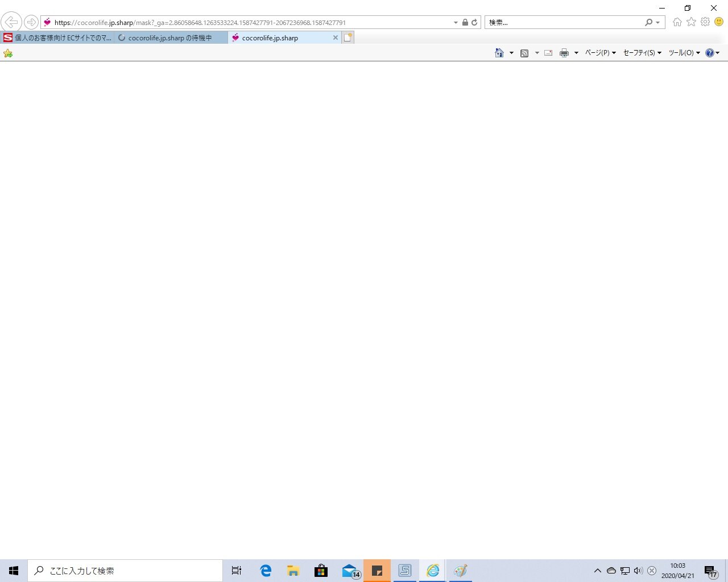Open the home page from the top-right house icon

click(x=677, y=22)
